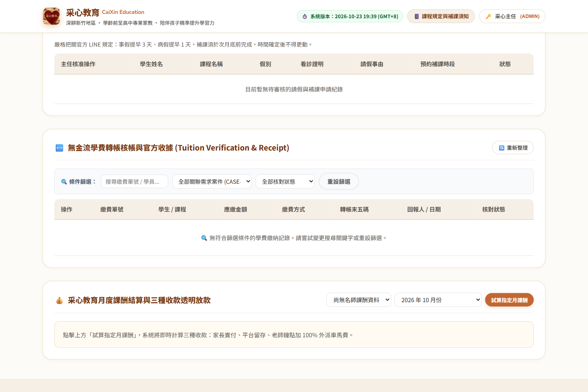
Task: Click the 無金流學費轉帳核帳與官方收據 section heading
Action: (179, 148)
